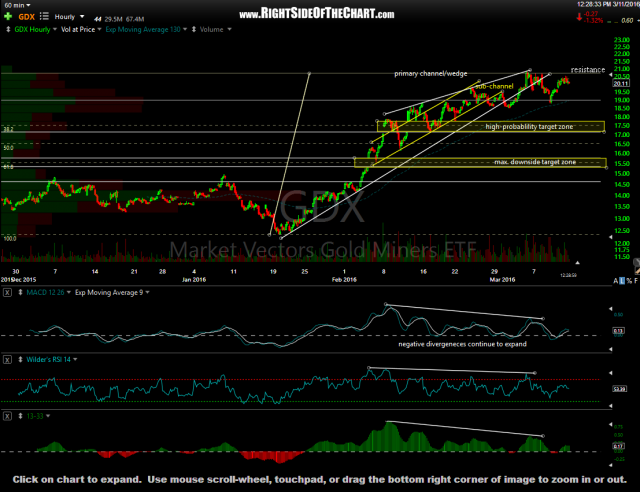Click the reorder arrows icon beside 13-33
Image resolution: width=640 pixels, height=492 pixels.
[x=20, y=416]
